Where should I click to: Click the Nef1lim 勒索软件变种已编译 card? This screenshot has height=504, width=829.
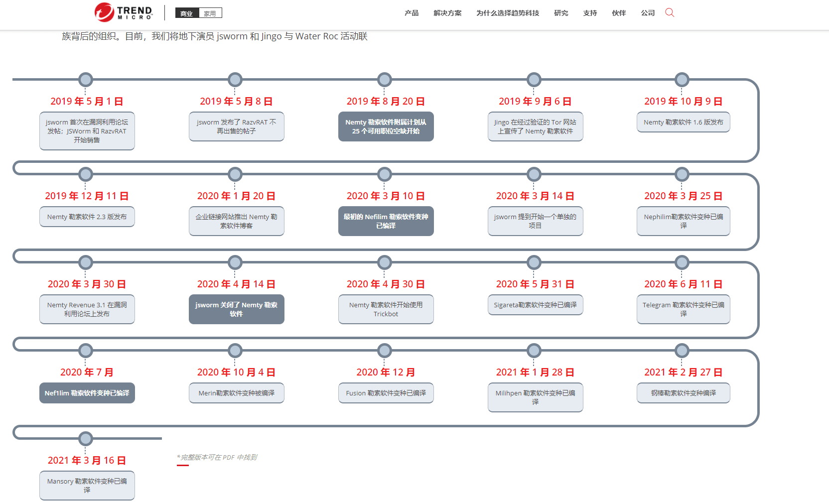pos(87,393)
